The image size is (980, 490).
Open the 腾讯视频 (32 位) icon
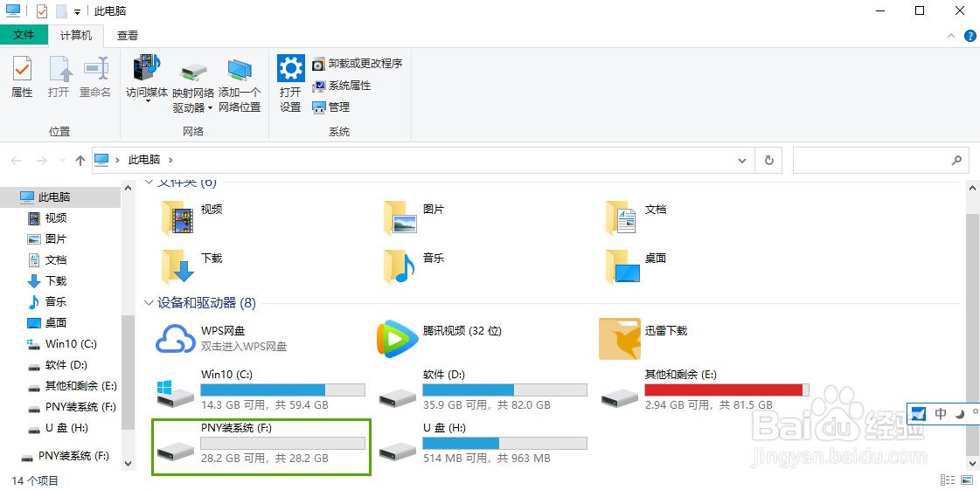pyautogui.click(x=397, y=338)
